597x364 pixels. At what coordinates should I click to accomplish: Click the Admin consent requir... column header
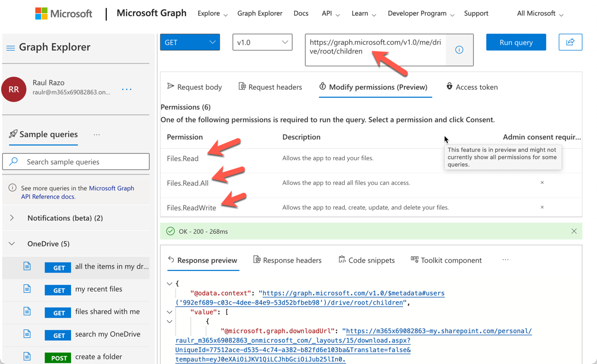[x=542, y=137]
